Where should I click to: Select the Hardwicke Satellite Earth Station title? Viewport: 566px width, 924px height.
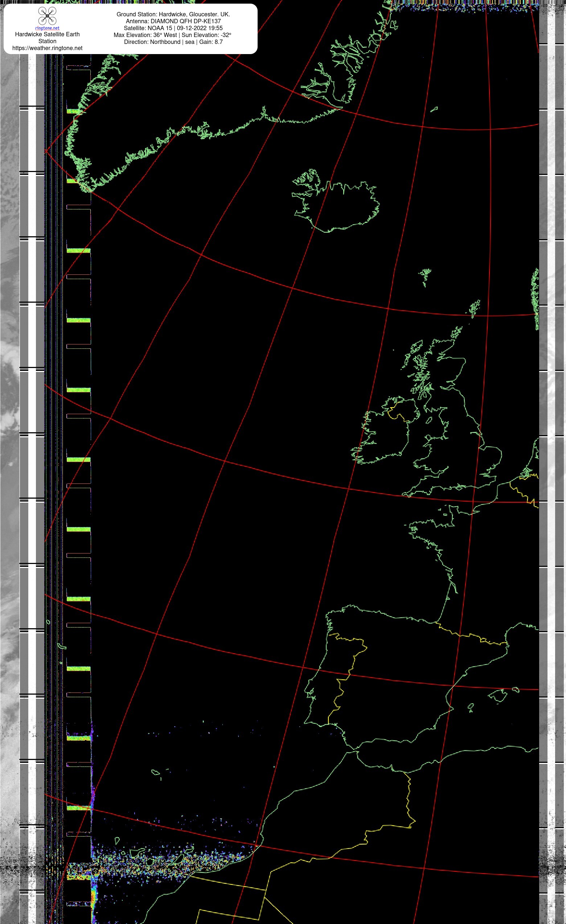tap(47, 37)
